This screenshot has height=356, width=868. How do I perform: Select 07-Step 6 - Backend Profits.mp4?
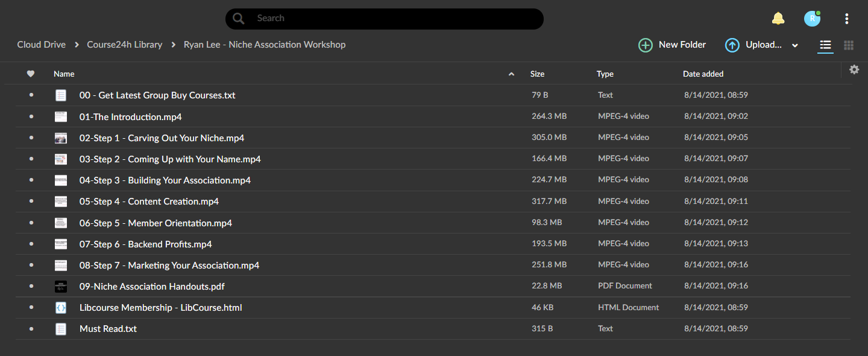click(x=146, y=244)
